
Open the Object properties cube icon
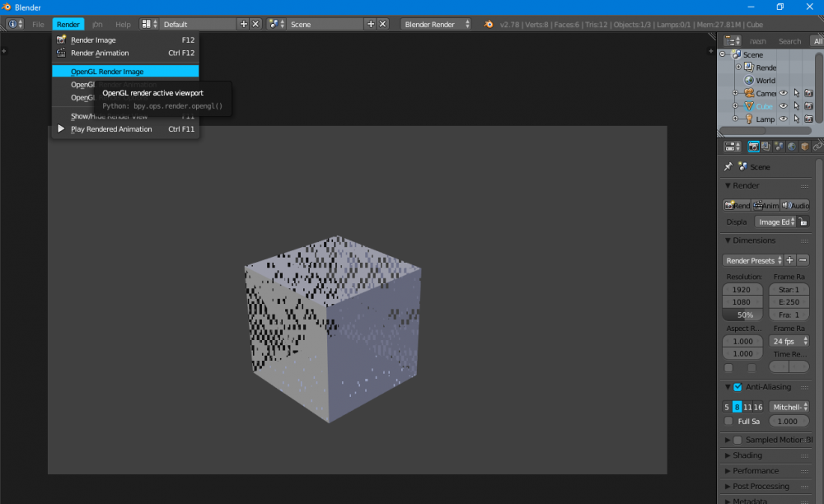pos(804,147)
